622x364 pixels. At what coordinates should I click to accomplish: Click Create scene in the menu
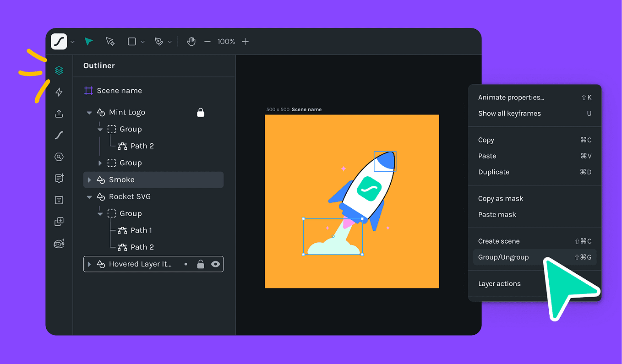click(499, 240)
